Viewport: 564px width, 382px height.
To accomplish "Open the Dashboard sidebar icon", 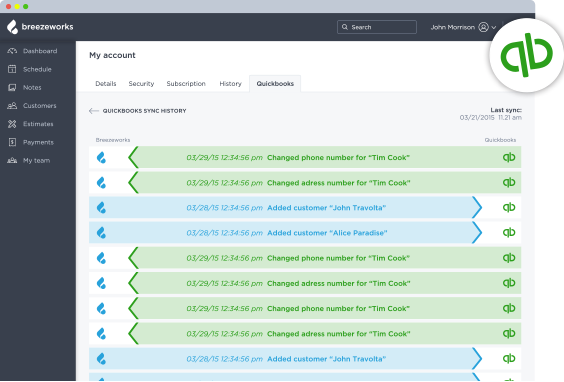I will coord(12,51).
